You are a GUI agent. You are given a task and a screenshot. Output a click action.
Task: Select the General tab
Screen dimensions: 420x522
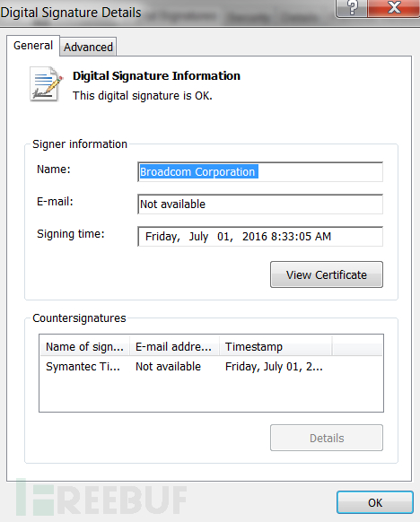click(x=33, y=45)
